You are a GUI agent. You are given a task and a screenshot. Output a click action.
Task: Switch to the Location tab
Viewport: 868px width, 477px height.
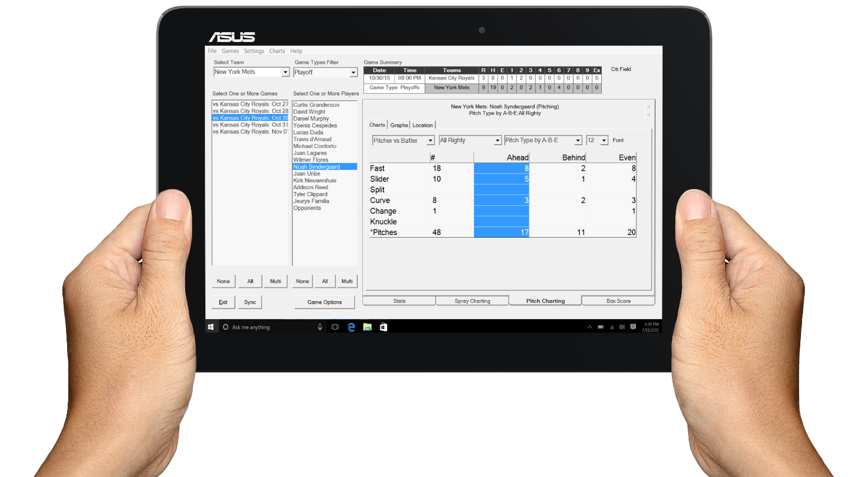tap(422, 125)
